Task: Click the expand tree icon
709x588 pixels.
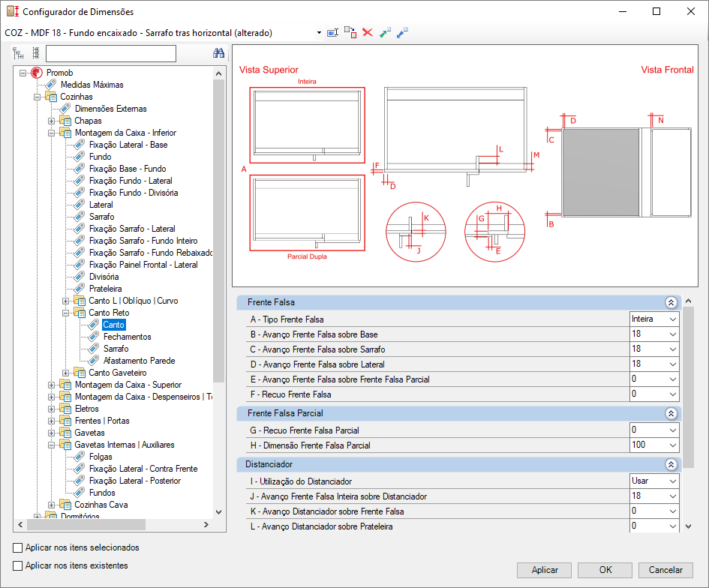Action: [x=18, y=53]
